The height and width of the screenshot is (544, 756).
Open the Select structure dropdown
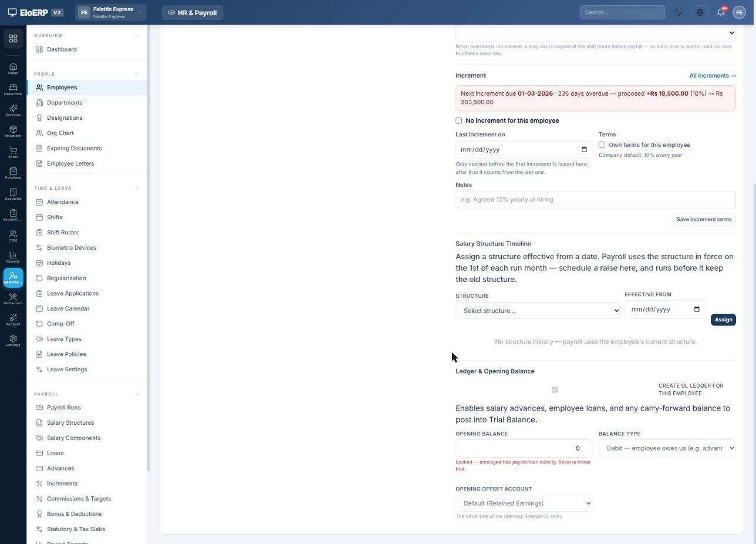point(538,311)
